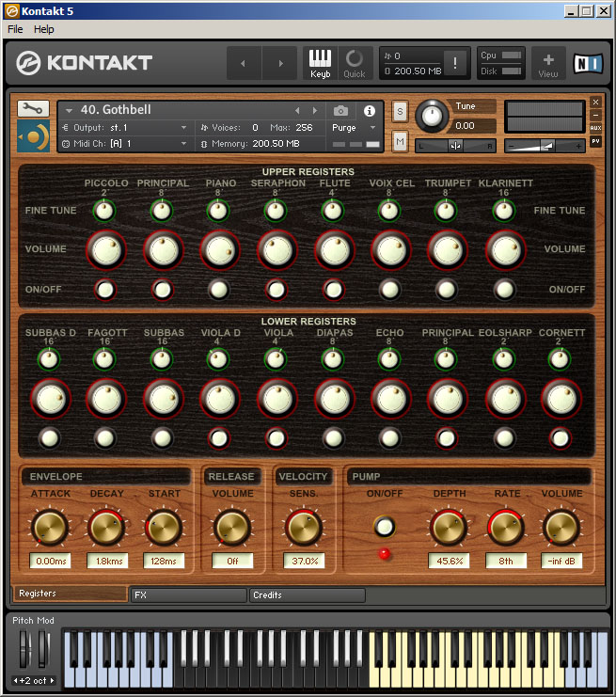Image resolution: width=616 pixels, height=697 pixels.
Task: Click the wrench edit instrument icon
Action: tap(32, 109)
